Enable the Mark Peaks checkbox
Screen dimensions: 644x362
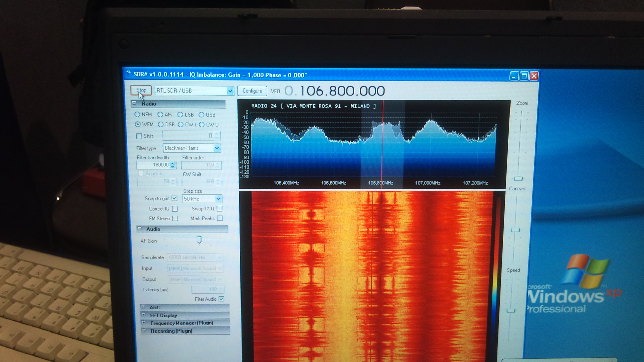pos(220,218)
